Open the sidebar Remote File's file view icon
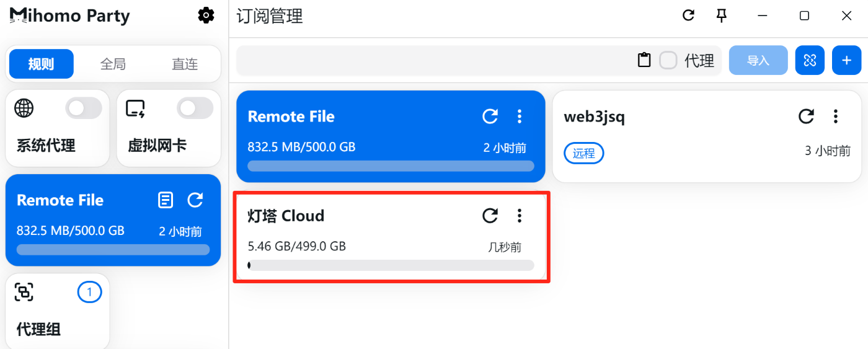The width and height of the screenshot is (868, 349). click(166, 200)
